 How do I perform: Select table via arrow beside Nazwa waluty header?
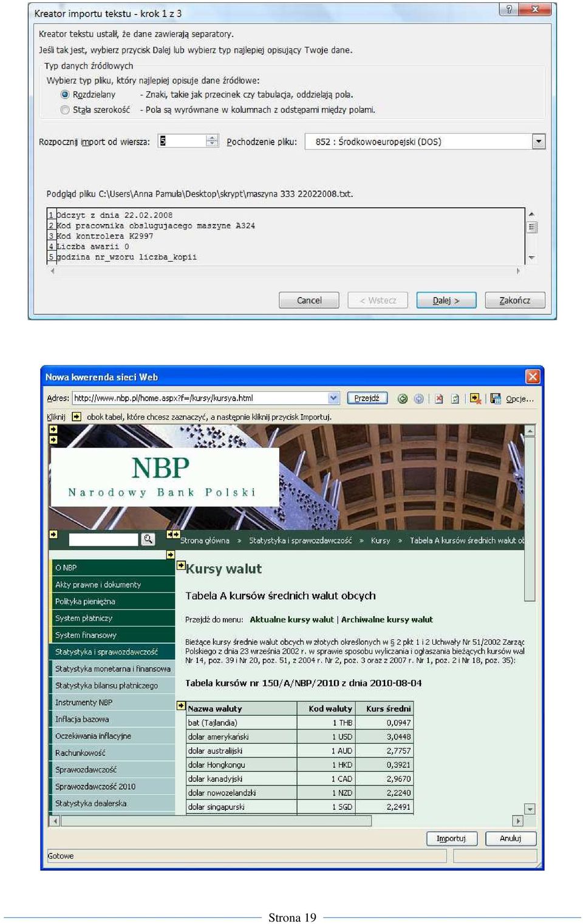[x=181, y=705]
